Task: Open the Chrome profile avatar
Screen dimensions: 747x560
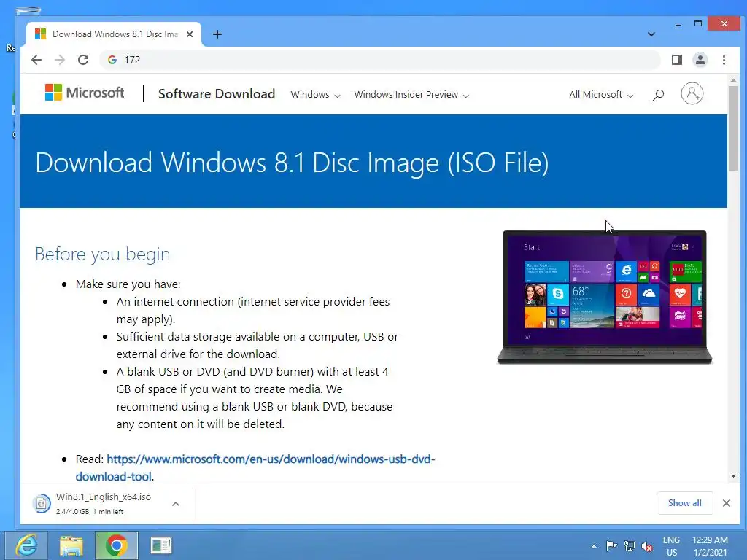Action: pyautogui.click(x=700, y=60)
